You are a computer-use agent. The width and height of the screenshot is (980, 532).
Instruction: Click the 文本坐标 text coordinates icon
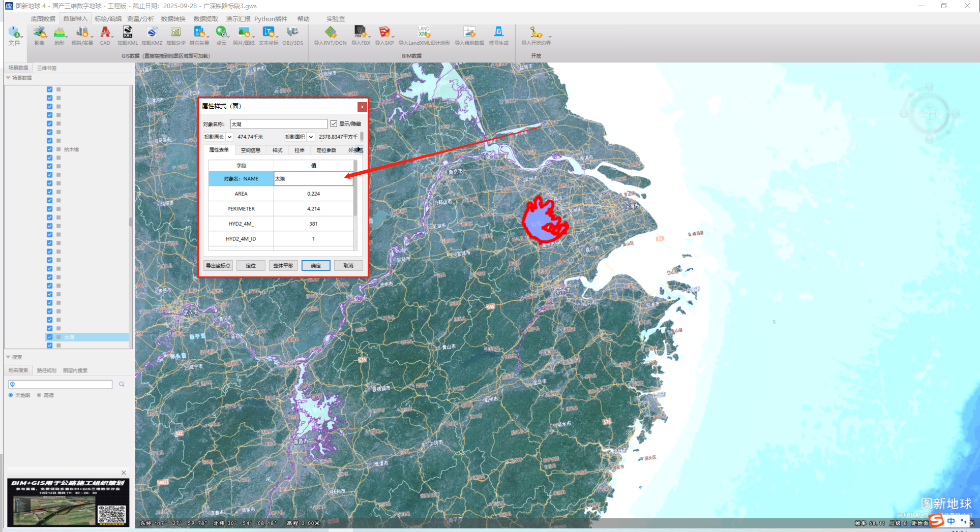[x=268, y=33]
